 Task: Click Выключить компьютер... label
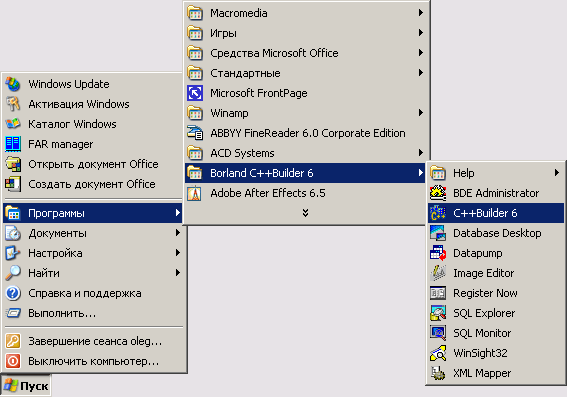[x=94, y=361]
